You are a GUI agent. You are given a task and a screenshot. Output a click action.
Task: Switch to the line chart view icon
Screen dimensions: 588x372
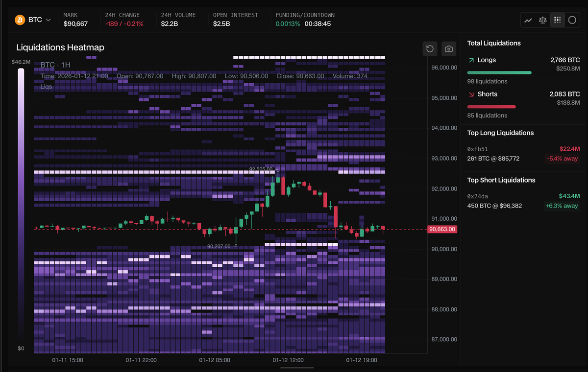click(528, 20)
